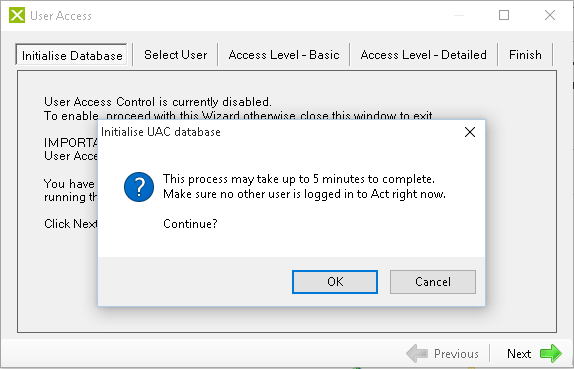Maximize the User Access window

(504, 15)
